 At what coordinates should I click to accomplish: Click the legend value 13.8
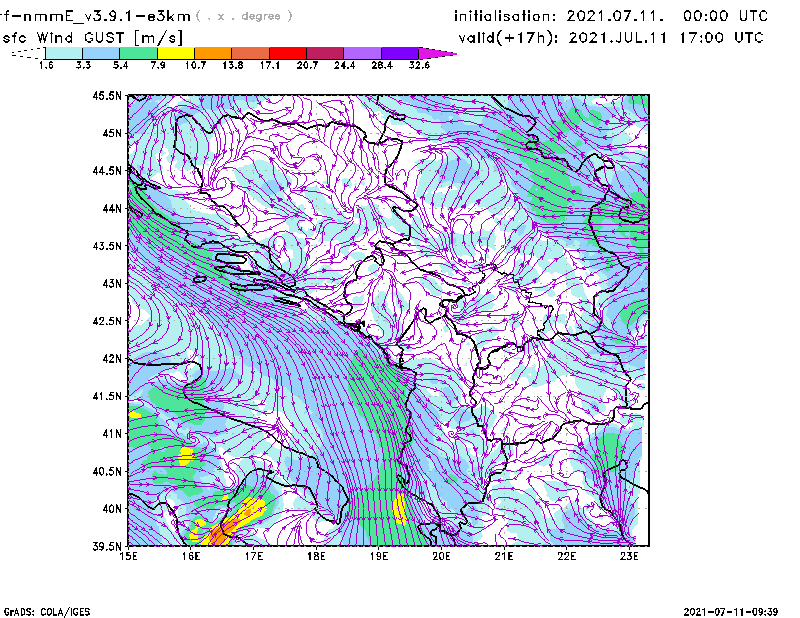coord(233,65)
